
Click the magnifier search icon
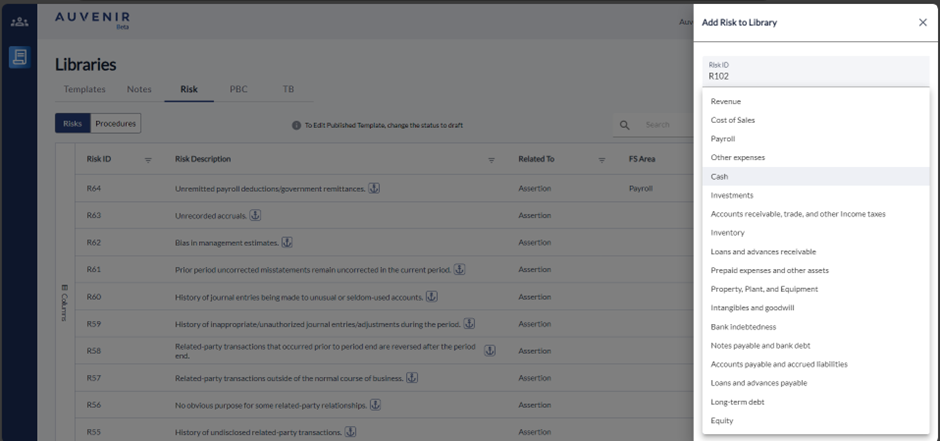pyautogui.click(x=625, y=125)
